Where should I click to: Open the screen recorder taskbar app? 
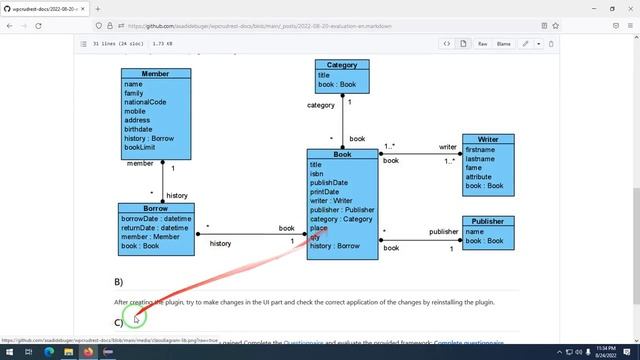coord(108,352)
